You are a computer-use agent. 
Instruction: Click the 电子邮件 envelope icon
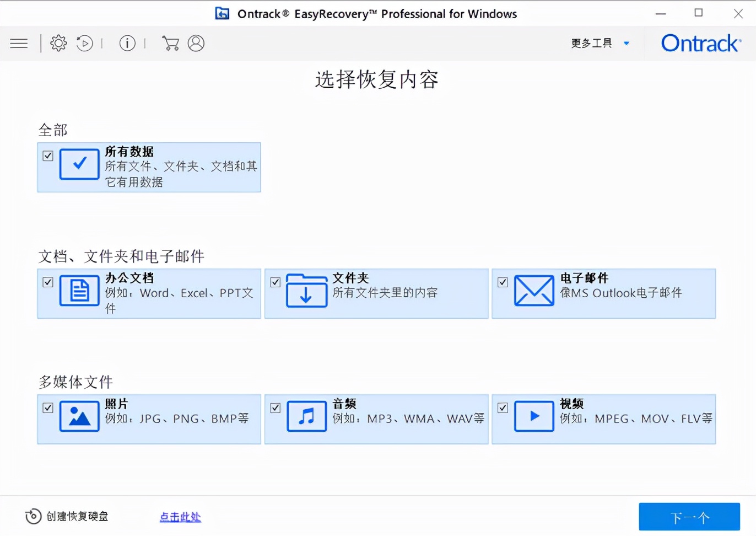click(x=533, y=290)
